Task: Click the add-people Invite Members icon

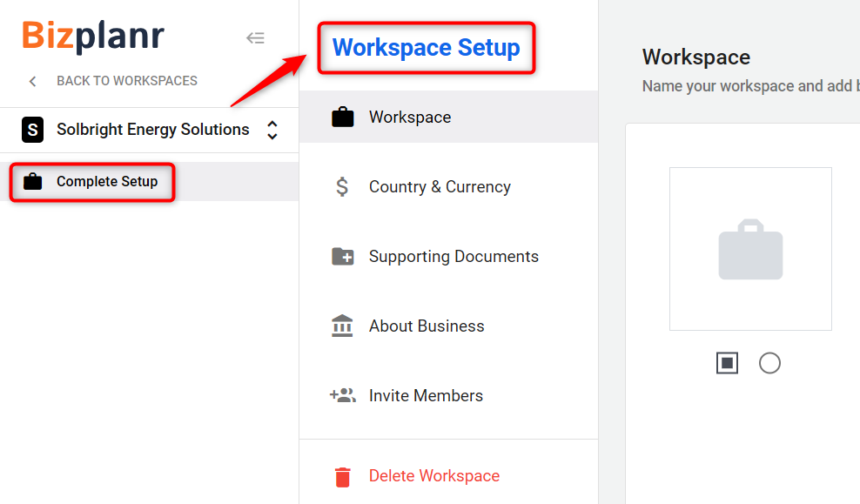Action: point(343,395)
